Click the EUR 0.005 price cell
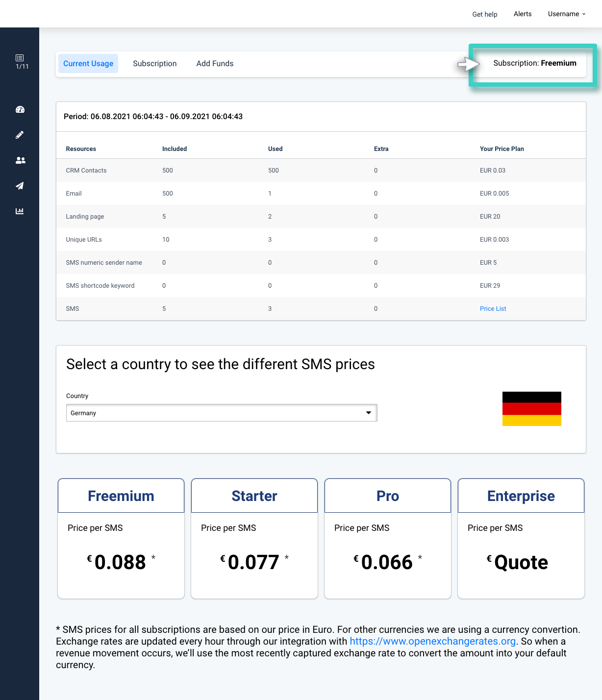Image resolution: width=602 pixels, height=700 pixels. click(495, 194)
